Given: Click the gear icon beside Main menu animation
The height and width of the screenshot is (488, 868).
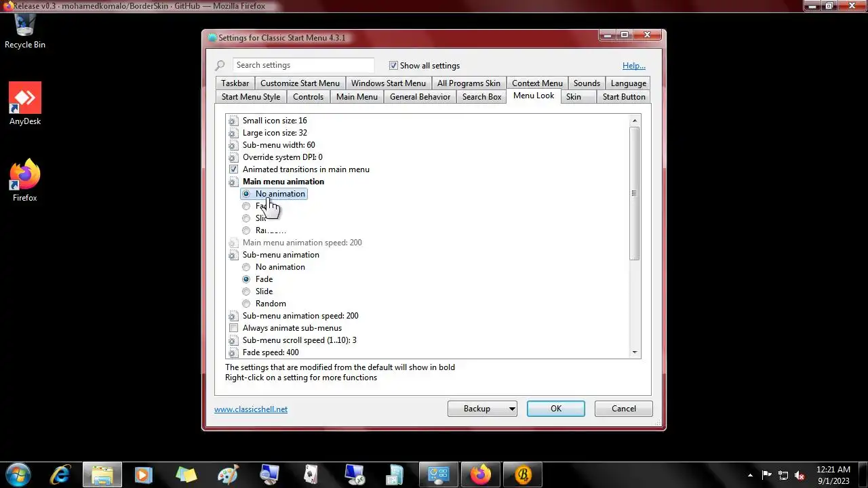Looking at the screenshot, I should [233, 182].
